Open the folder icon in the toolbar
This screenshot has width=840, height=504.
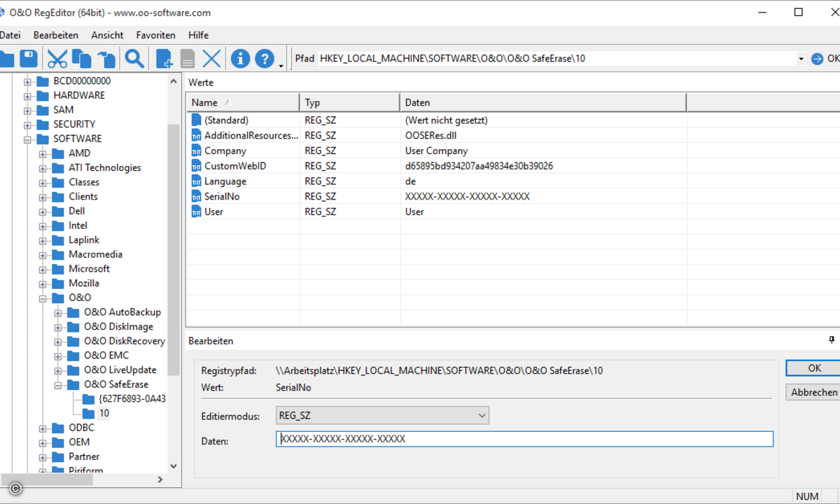6,59
